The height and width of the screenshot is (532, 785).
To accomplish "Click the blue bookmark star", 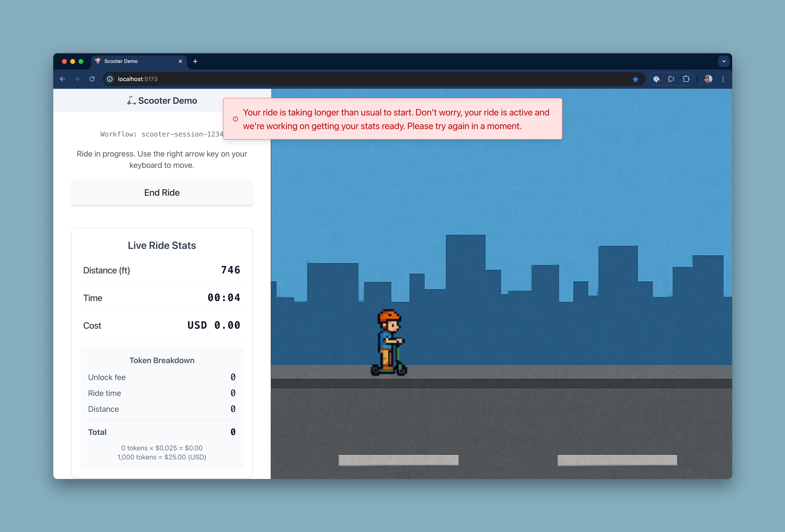I will 635,79.
